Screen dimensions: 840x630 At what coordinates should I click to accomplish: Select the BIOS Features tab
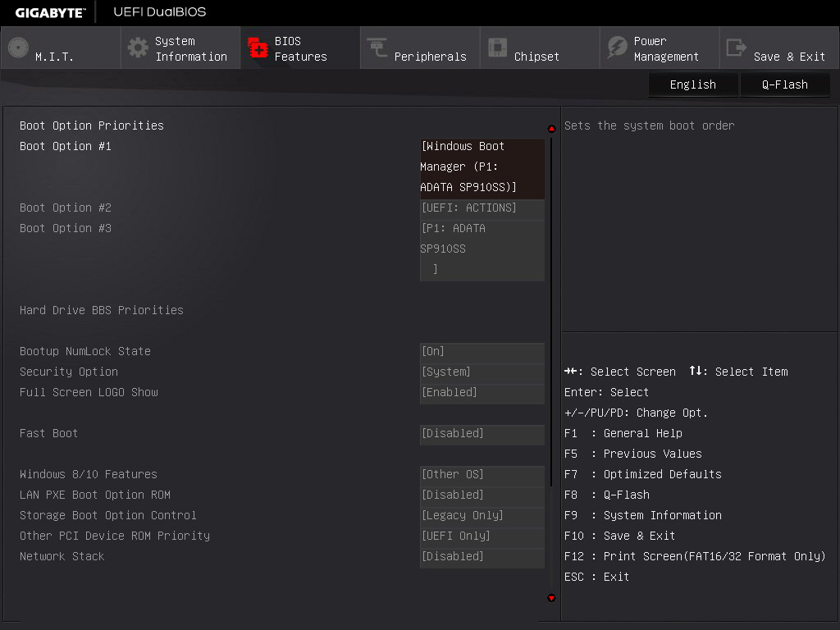[300, 48]
